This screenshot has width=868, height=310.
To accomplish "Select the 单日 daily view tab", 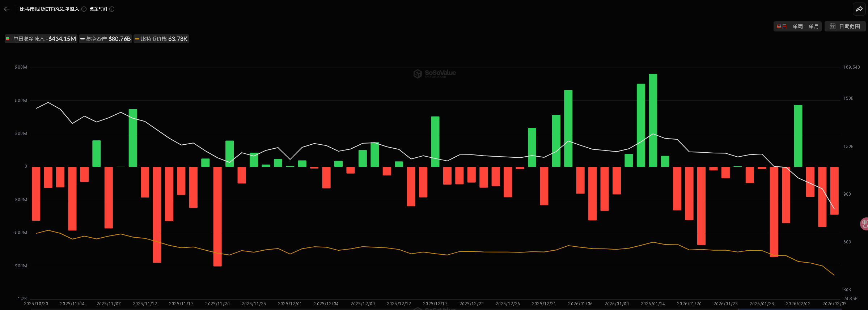I will (782, 26).
